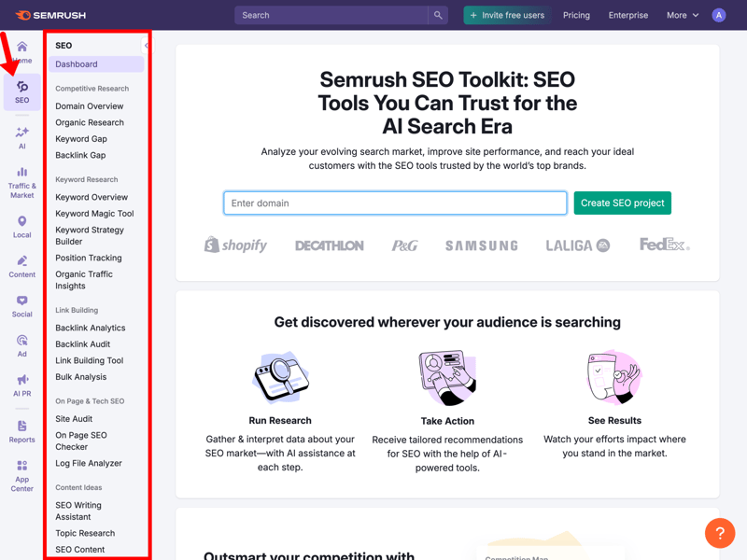Click the Create SEO project button
This screenshot has width=747, height=560.
[x=622, y=203]
